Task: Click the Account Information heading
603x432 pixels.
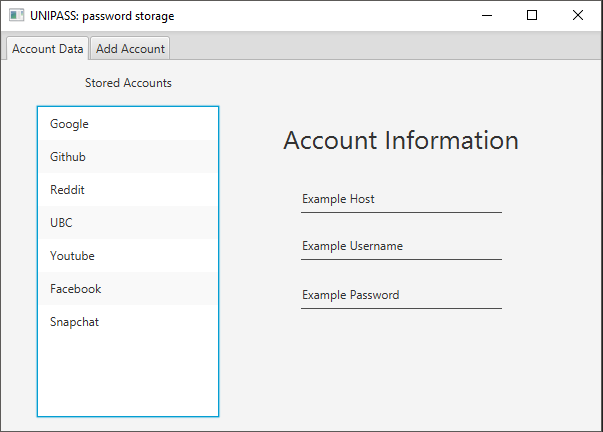Action: tap(401, 140)
